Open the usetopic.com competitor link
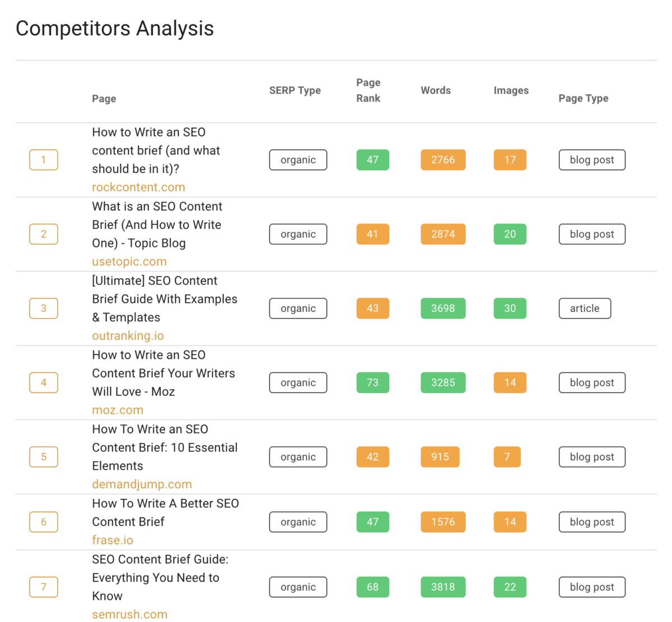The width and height of the screenshot is (672, 622). click(129, 261)
